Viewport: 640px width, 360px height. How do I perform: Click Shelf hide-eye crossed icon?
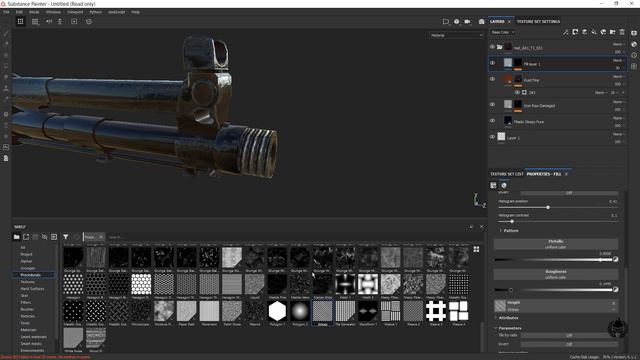coord(44,237)
